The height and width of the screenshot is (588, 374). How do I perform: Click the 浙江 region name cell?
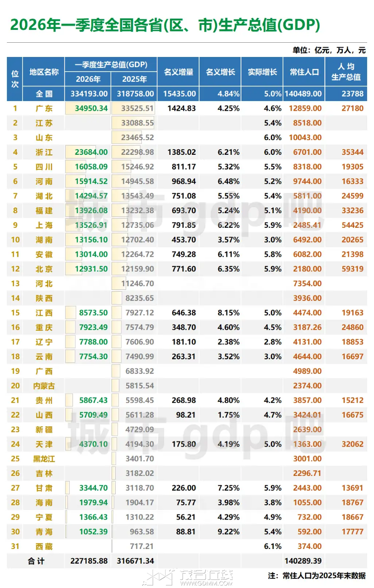click(44, 152)
